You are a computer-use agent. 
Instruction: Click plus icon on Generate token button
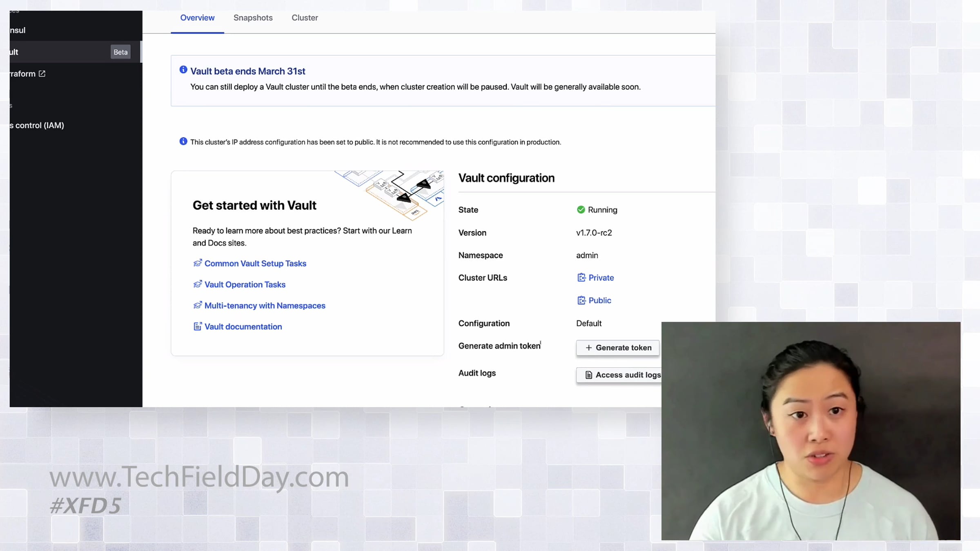pos(588,348)
